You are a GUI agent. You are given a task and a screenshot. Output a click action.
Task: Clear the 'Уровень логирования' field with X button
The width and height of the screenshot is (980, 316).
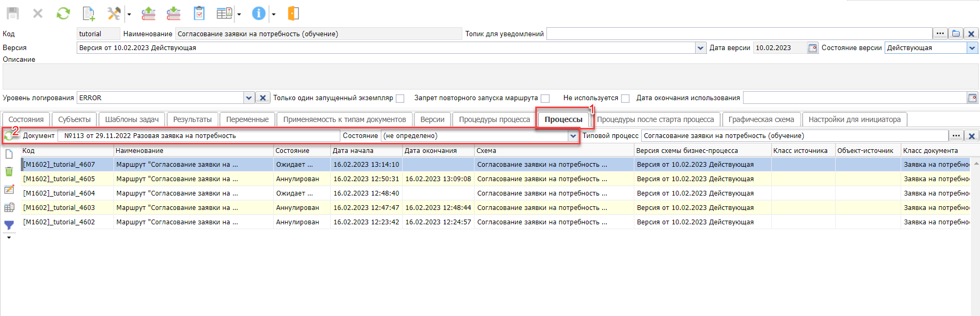[263, 98]
